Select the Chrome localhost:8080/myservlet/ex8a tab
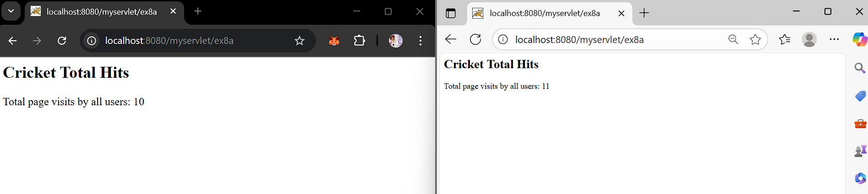 click(x=101, y=12)
